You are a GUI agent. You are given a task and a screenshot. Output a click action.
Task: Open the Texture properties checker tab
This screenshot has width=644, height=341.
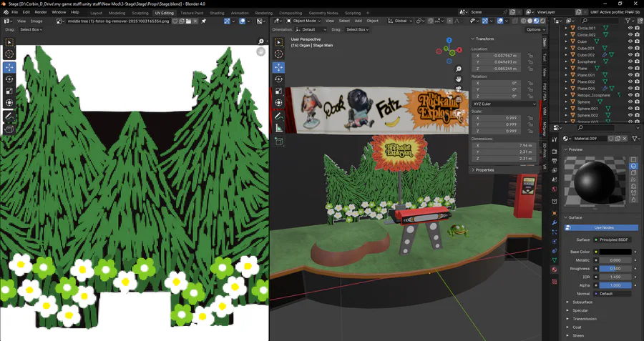click(x=555, y=282)
